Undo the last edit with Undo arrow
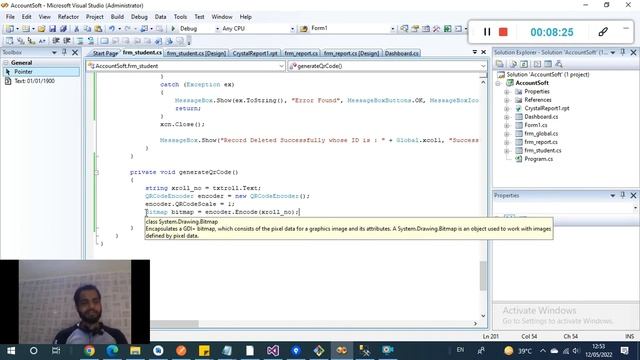The width and height of the screenshot is (640, 360). [x=111, y=29]
